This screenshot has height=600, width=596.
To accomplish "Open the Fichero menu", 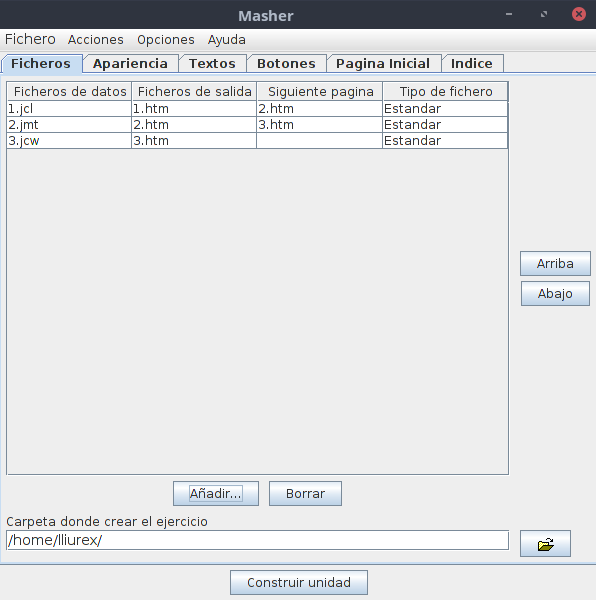I will (30, 39).
